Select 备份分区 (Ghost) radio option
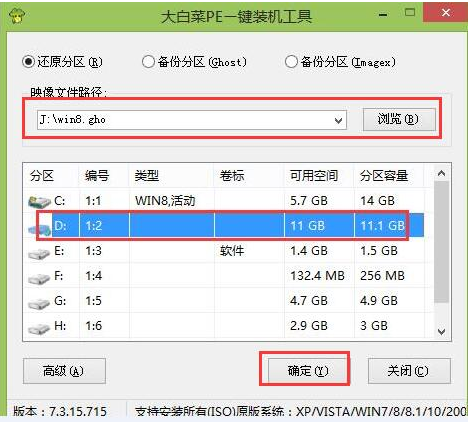 (194, 62)
